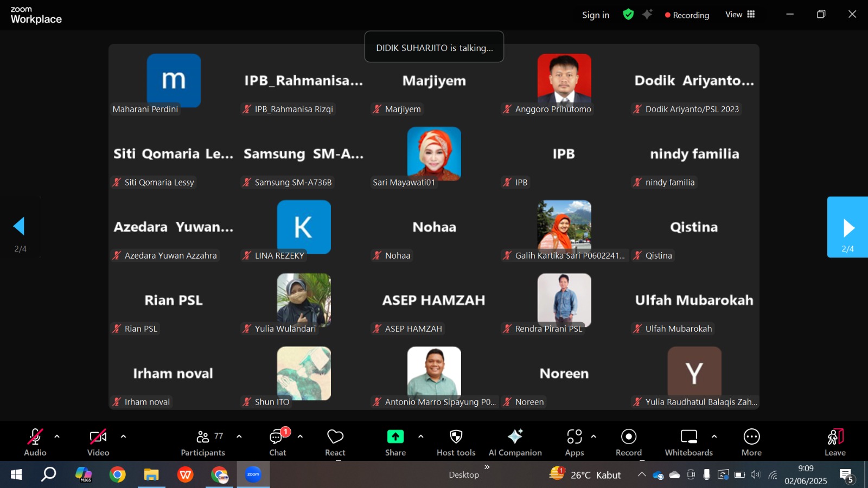Image resolution: width=868 pixels, height=488 pixels.
Task: Expand audio options arrow next to Audio
Action: (57, 436)
